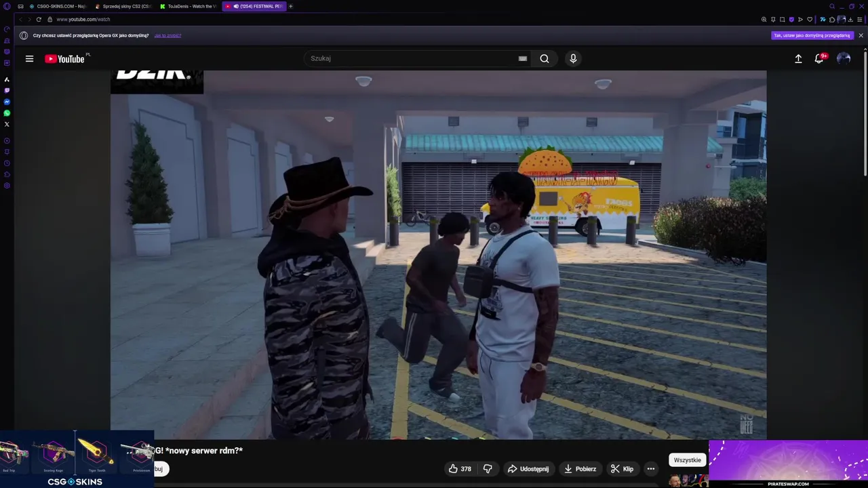
Task: Click the Udostępnij share button
Action: coord(528,469)
